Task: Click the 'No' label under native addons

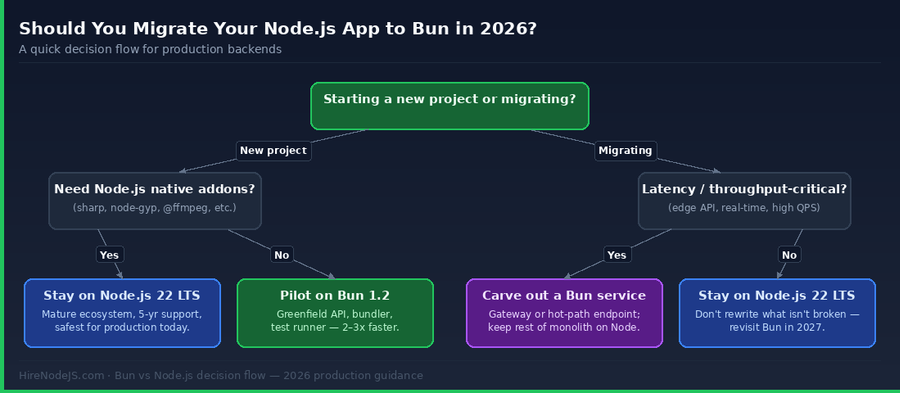Action: click(x=282, y=255)
